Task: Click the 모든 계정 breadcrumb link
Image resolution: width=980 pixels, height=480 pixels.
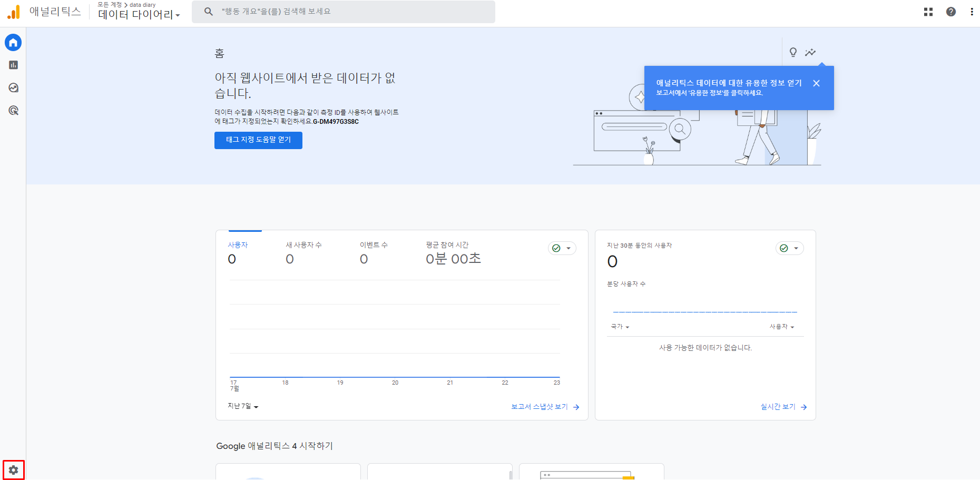Action: pos(110,4)
